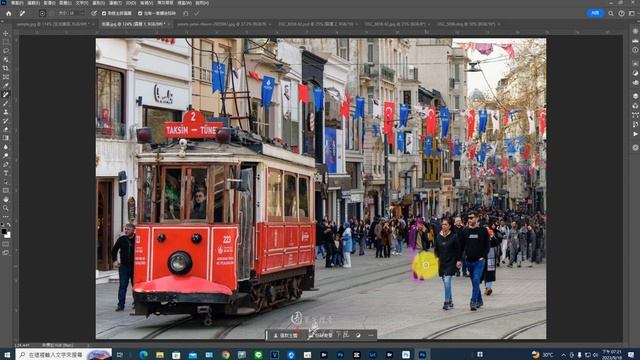Open the Actions panel play icon
This screenshot has width=640, height=360.
point(636,134)
